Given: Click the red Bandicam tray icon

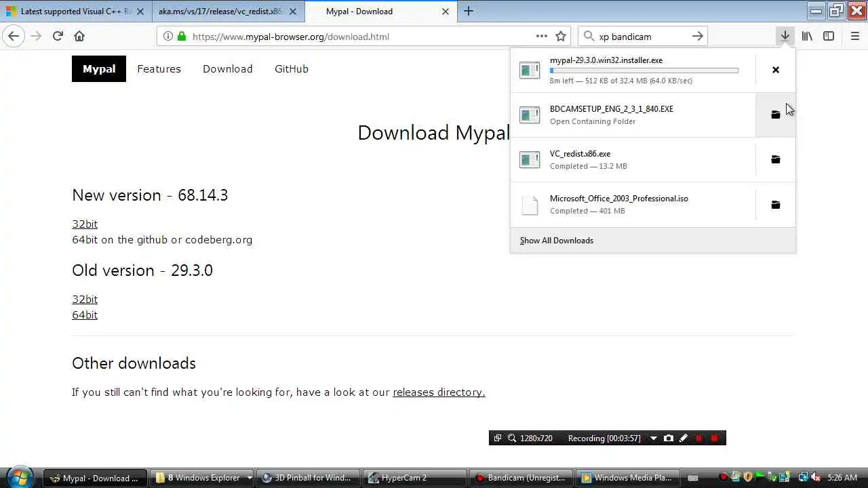Looking at the screenshot, I should (723, 478).
